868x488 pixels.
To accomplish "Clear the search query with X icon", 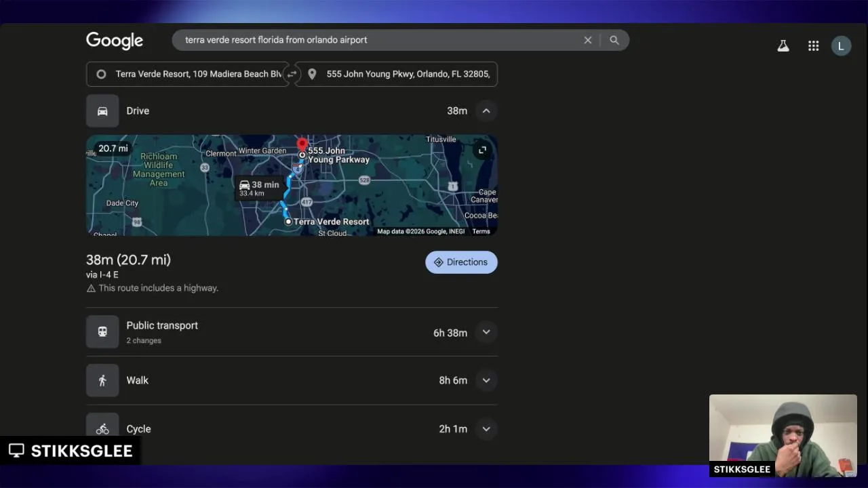I will (x=588, y=40).
